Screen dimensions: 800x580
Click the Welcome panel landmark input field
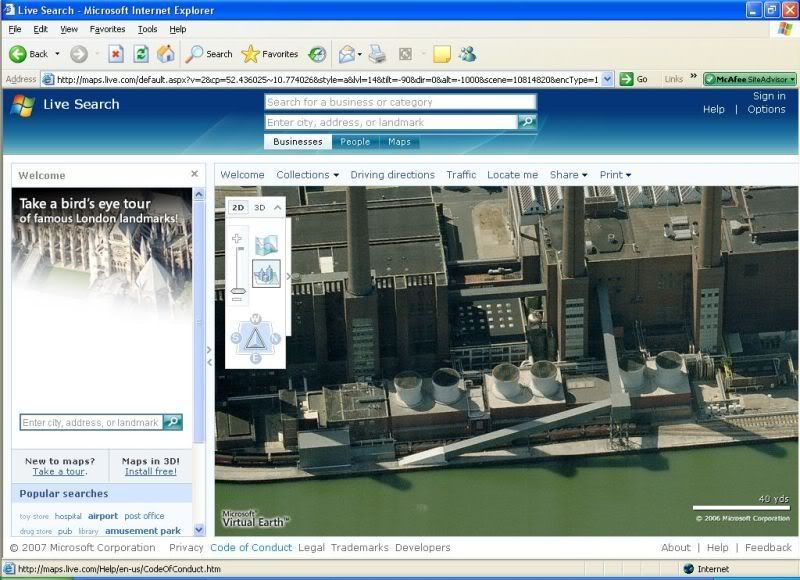tap(91, 422)
